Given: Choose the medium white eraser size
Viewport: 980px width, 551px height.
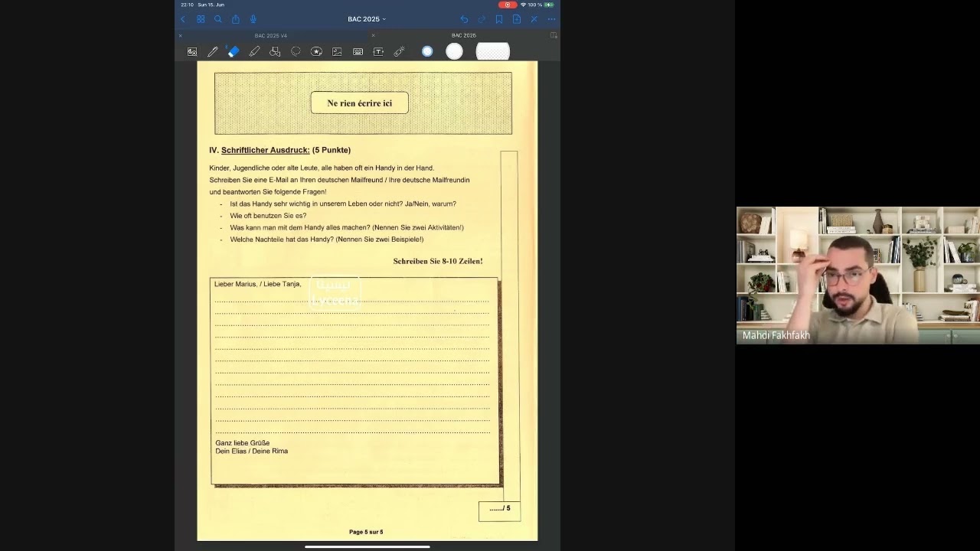Looking at the screenshot, I should tap(455, 51).
